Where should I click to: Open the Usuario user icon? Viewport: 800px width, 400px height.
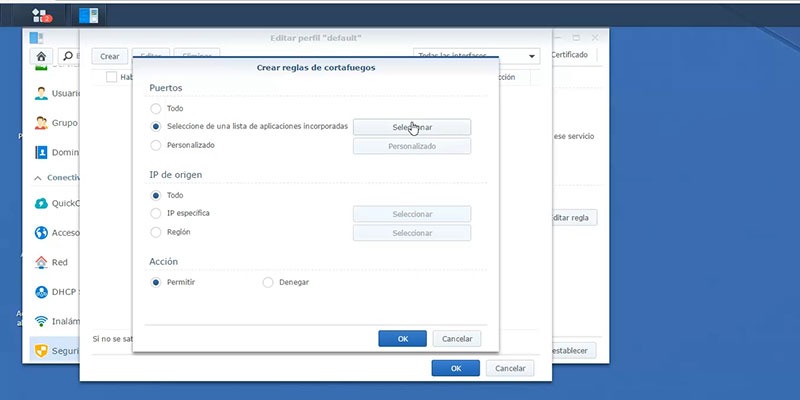[x=41, y=93]
